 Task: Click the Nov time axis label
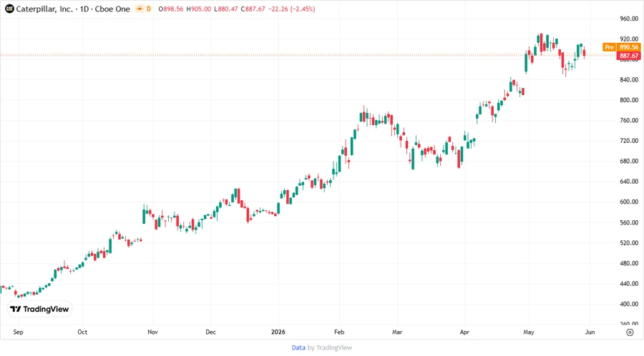[152, 332]
